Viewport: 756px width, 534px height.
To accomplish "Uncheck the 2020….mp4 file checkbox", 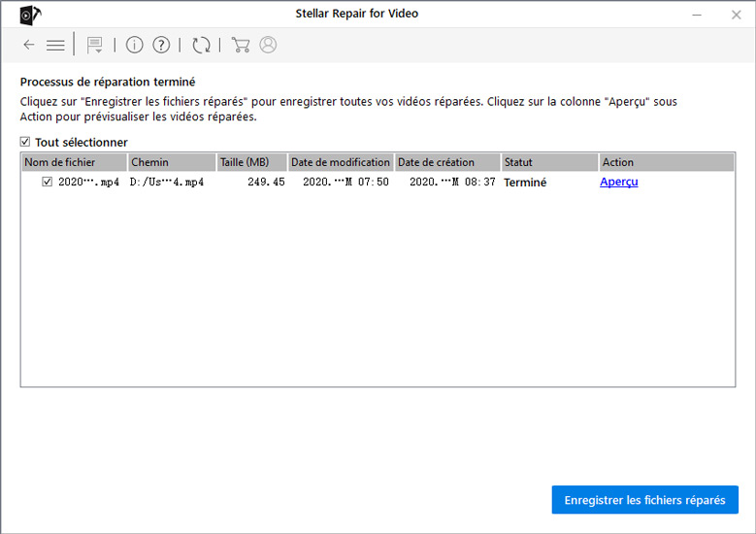I will (x=47, y=182).
